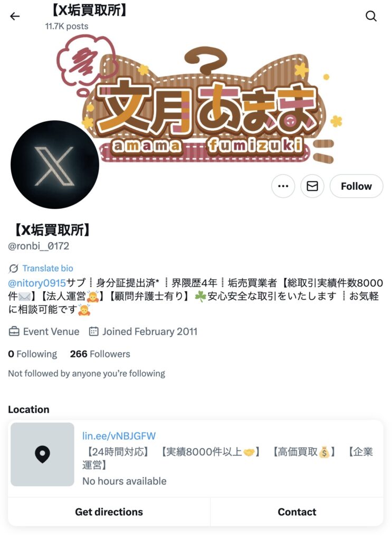Translate bio text link
This screenshot has width=392, height=540.
click(x=47, y=268)
